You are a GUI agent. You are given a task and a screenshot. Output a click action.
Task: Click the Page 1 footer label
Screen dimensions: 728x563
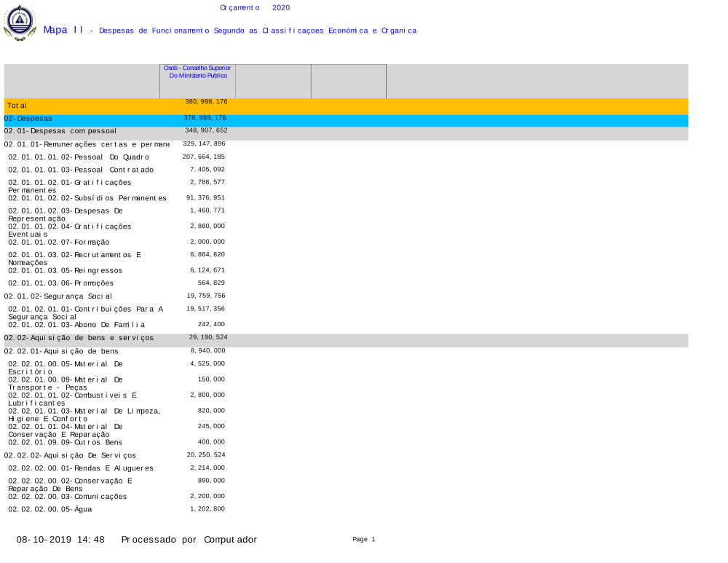(363, 540)
